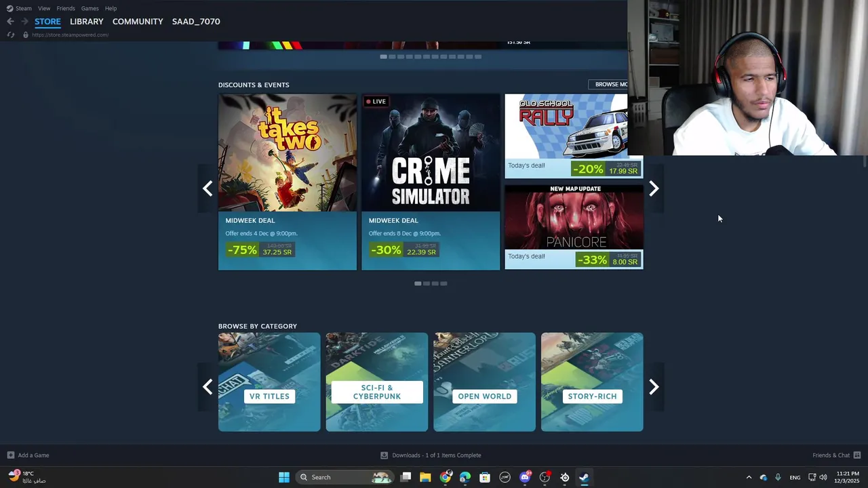Open the SAAD_7070 profile tab
This screenshot has height=488, width=868.
[196, 22]
